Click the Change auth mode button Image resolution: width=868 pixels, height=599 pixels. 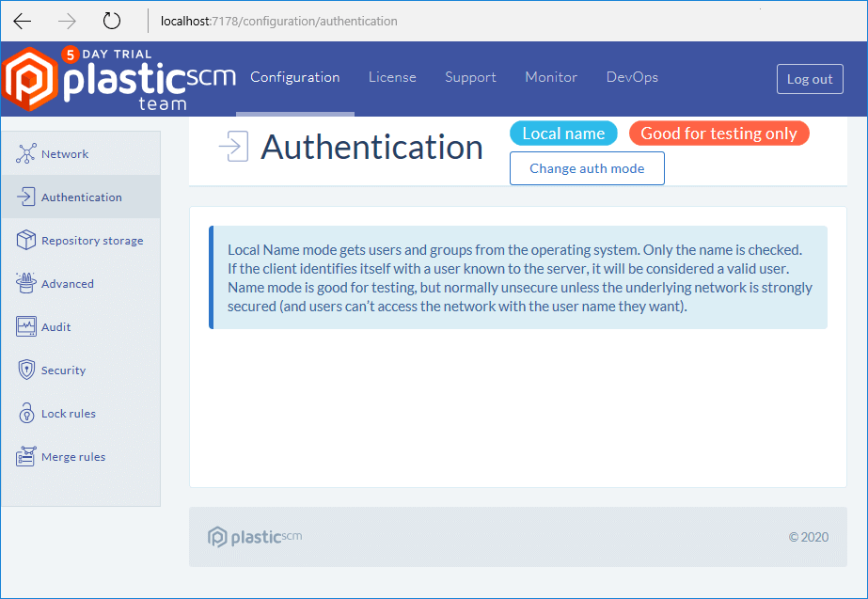point(587,168)
